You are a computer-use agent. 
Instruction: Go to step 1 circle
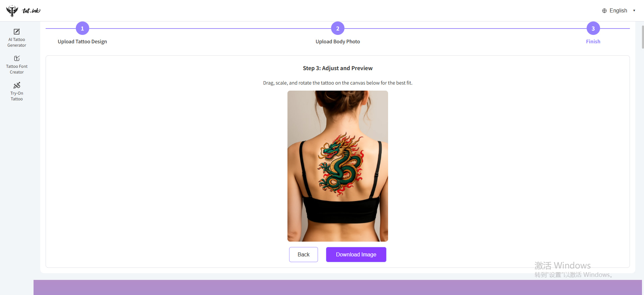[x=83, y=29]
